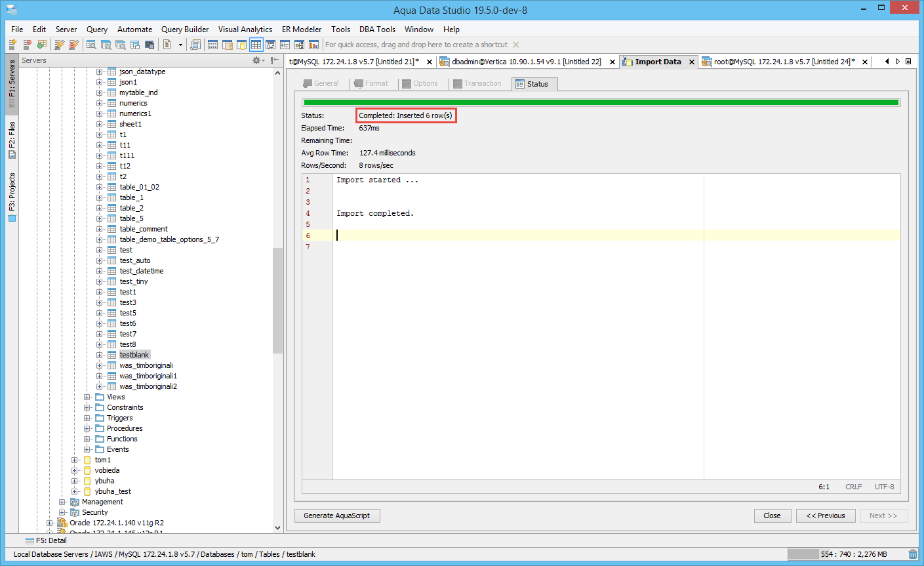Open the F1: Servers side panel
Image resolution: width=924 pixels, height=566 pixels.
coord(12,83)
